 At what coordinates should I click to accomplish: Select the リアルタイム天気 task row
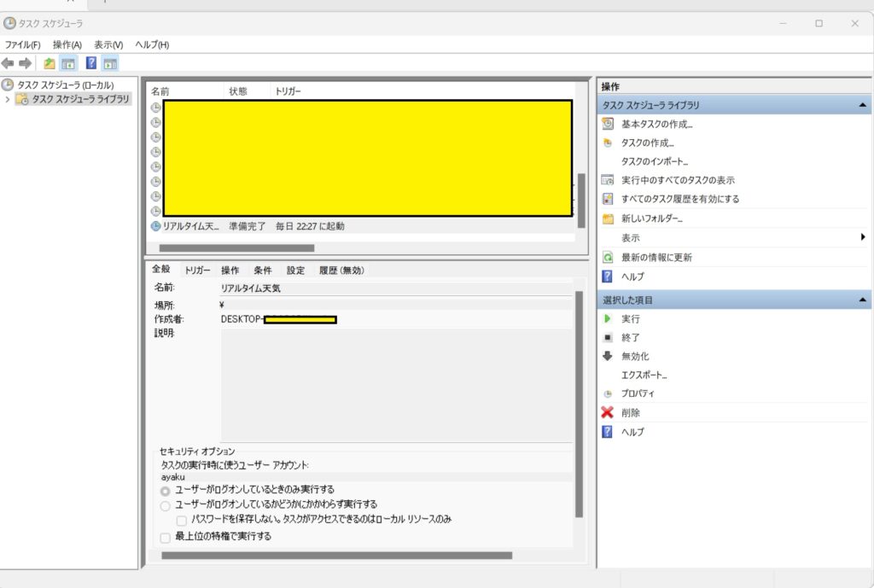(190, 226)
